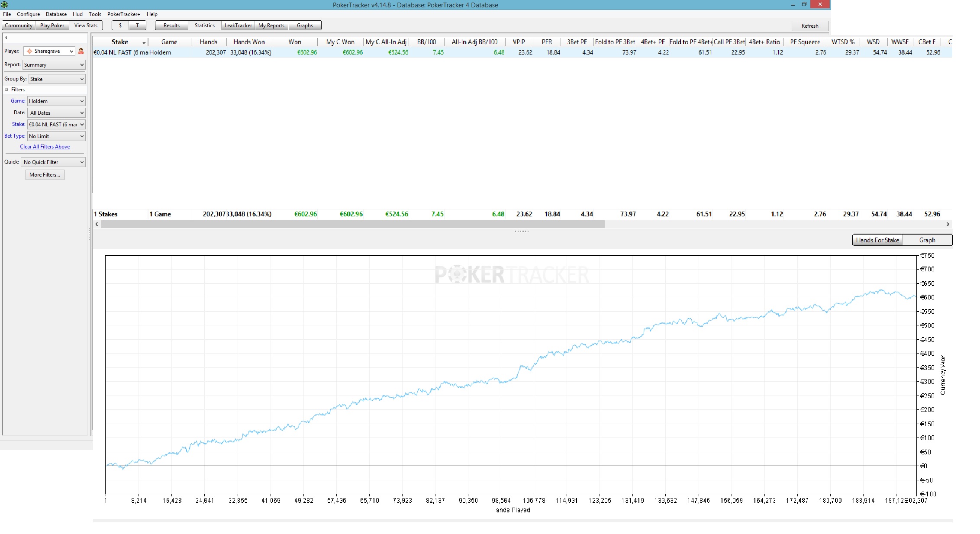
Task: Click the blue Bet Type: filter label link
Action: pos(15,136)
